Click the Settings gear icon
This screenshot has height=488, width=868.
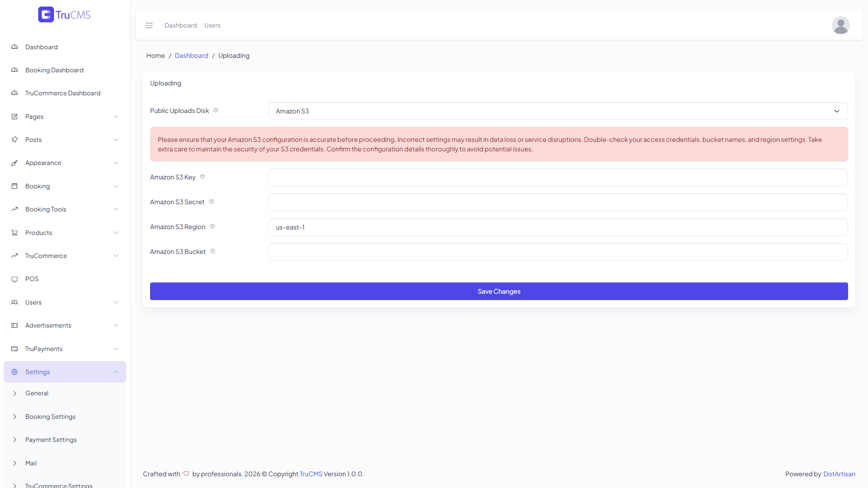(14, 372)
